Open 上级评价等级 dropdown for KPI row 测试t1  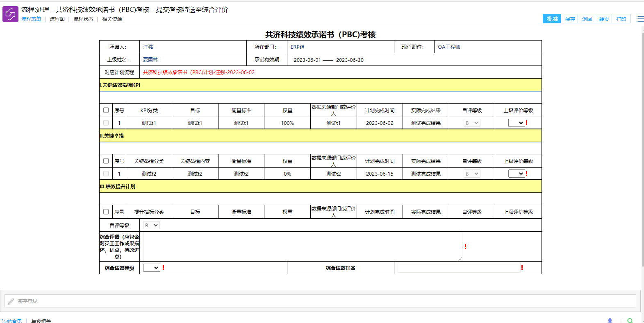[x=517, y=123]
